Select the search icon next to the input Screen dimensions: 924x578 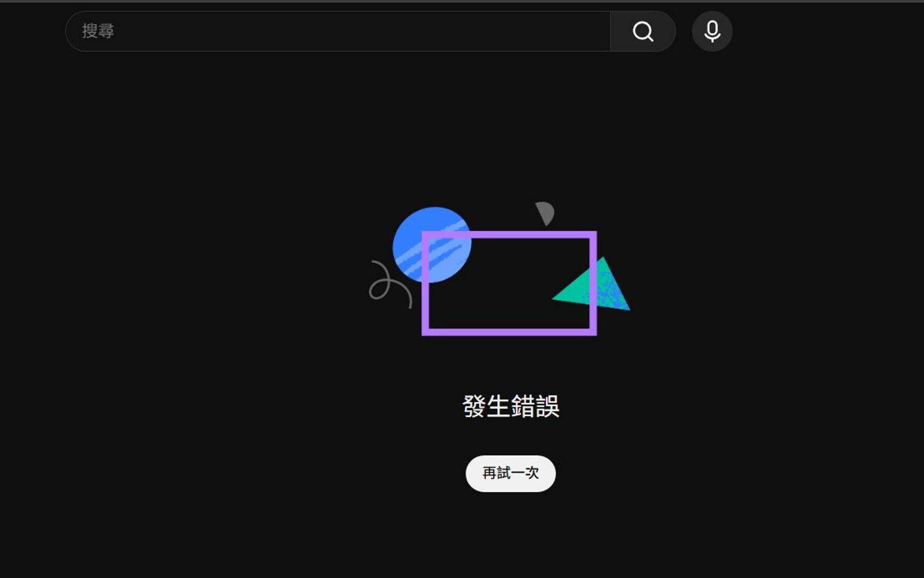643,31
